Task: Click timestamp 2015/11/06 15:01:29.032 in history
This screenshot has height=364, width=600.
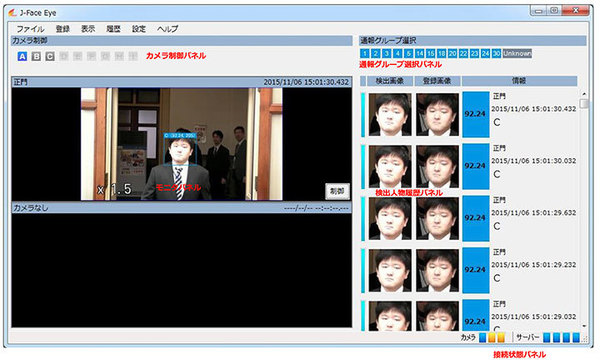Action: click(533, 317)
